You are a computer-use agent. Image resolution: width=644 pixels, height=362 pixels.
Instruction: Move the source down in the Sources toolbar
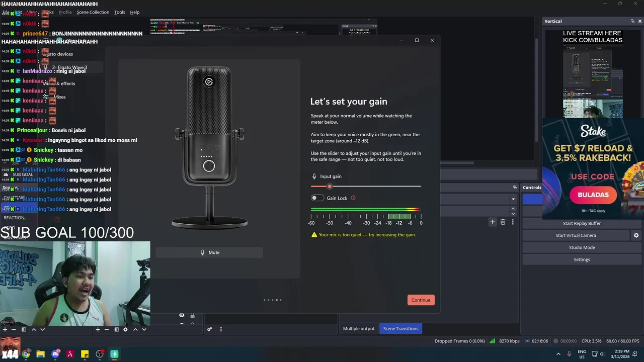coord(144,329)
